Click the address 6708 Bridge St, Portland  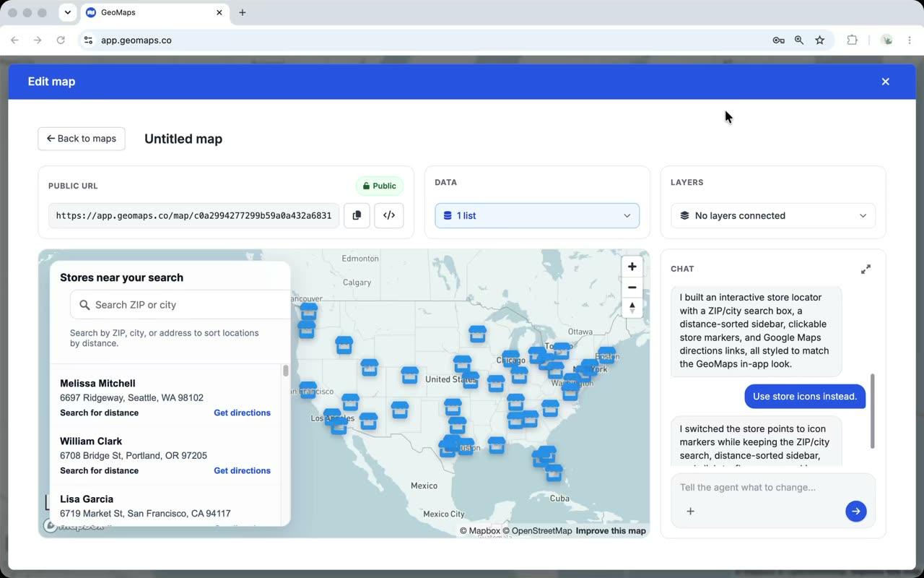click(134, 455)
